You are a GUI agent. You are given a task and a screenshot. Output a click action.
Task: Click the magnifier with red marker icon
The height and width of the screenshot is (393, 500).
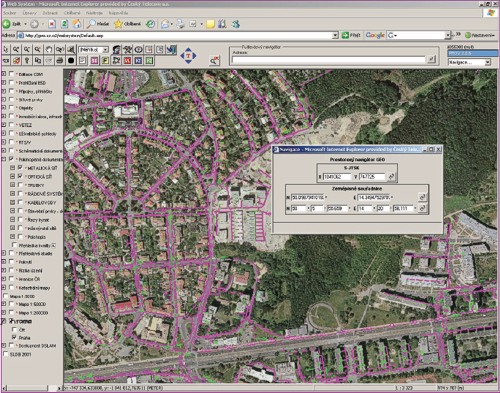(214, 60)
